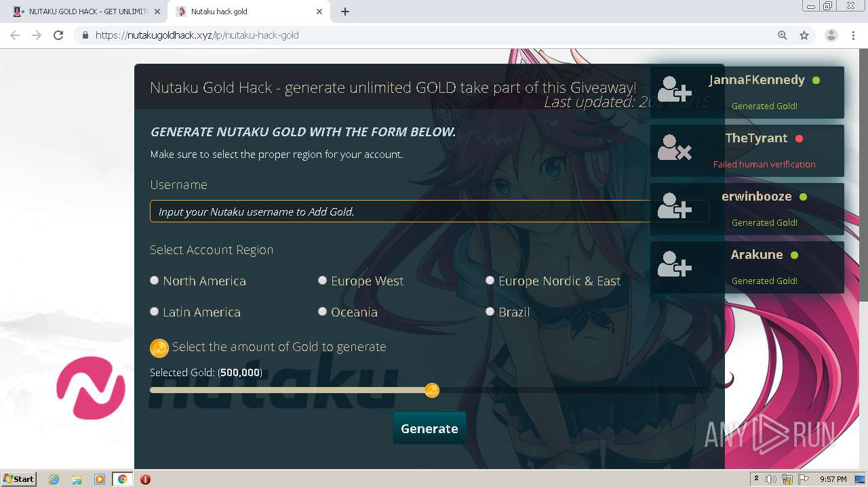Click the browser Back arrow
This screenshot has width=868, height=488.
click(15, 35)
